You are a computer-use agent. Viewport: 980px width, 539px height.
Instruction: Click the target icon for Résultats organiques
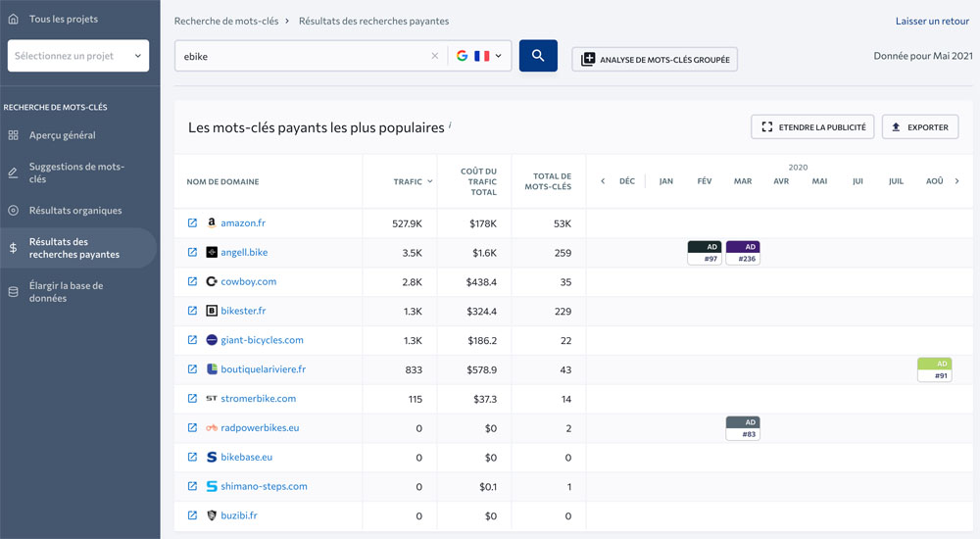(x=13, y=210)
